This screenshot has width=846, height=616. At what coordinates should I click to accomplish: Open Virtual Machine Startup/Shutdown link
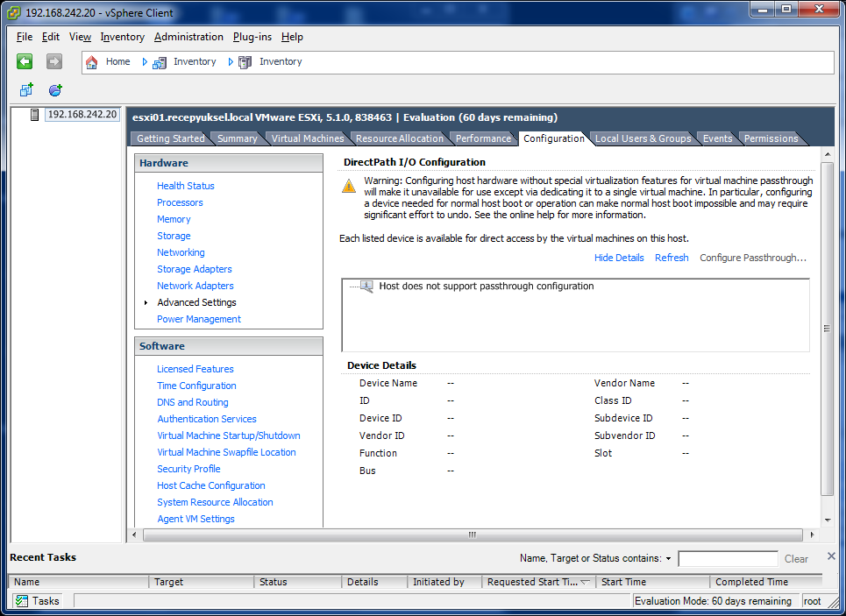(229, 435)
